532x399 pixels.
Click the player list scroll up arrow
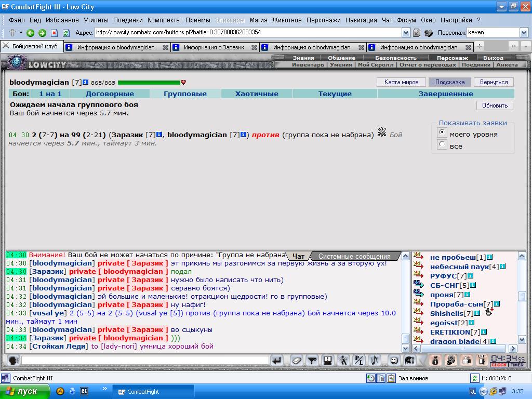[x=522, y=256]
